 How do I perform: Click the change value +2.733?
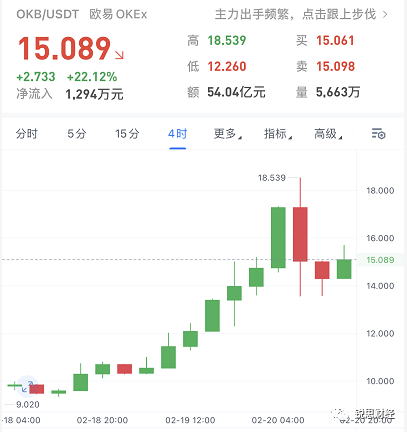(36, 77)
